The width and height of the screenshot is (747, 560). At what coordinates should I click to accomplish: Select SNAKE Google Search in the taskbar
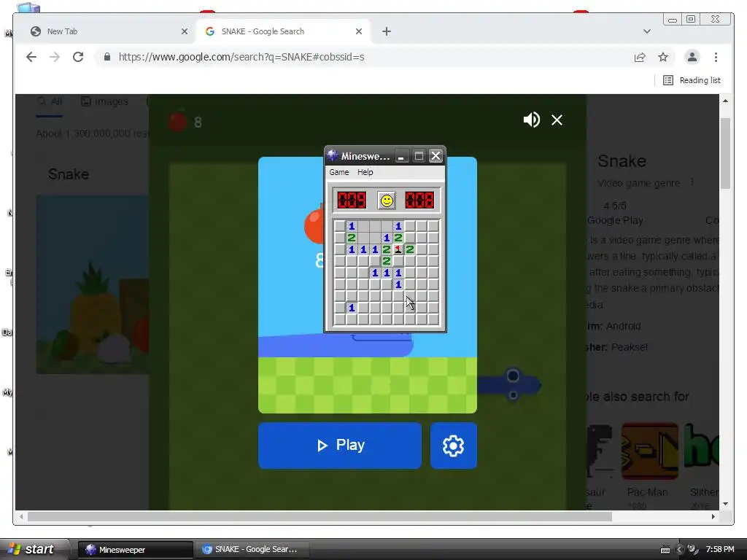(x=252, y=550)
